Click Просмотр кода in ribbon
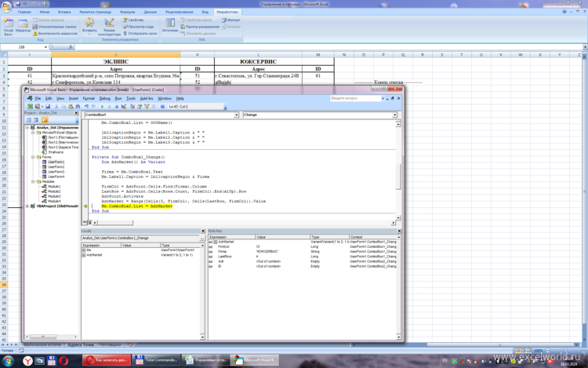The height and width of the screenshot is (368, 588). [138, 27]
